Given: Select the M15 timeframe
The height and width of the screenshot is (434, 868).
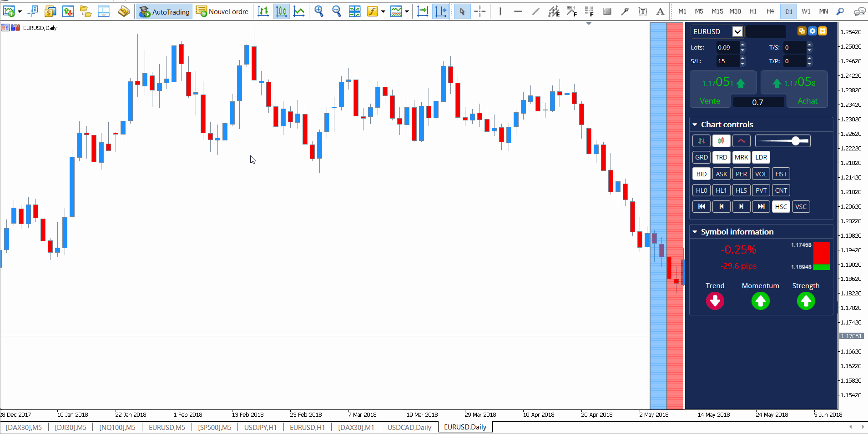Looking at the screenshot, I should coord(717,11).
